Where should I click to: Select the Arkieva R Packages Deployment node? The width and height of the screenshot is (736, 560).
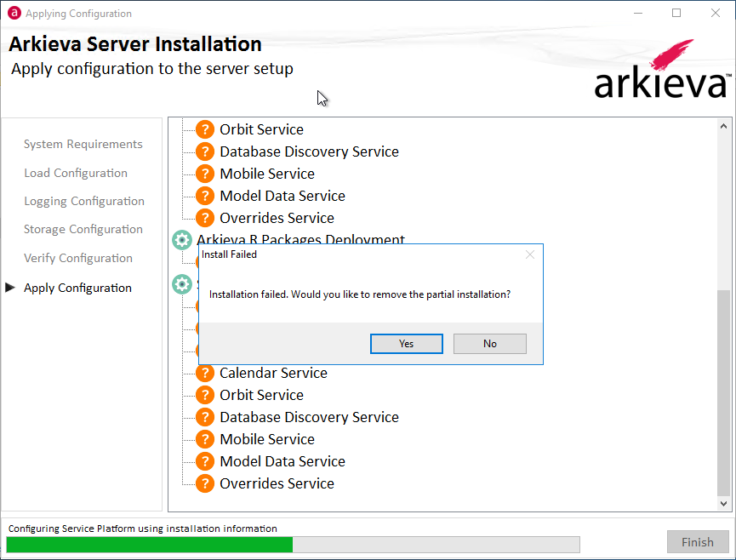click(300, 238)
